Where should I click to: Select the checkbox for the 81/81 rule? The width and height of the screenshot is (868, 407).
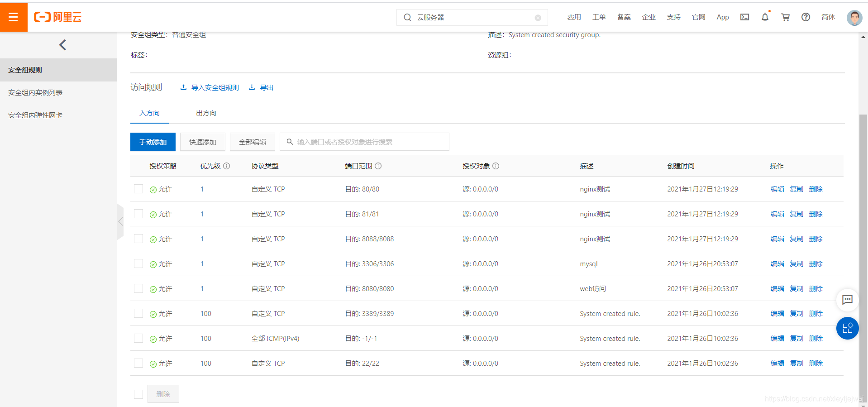pyautogui.click(x=138, y=214)
